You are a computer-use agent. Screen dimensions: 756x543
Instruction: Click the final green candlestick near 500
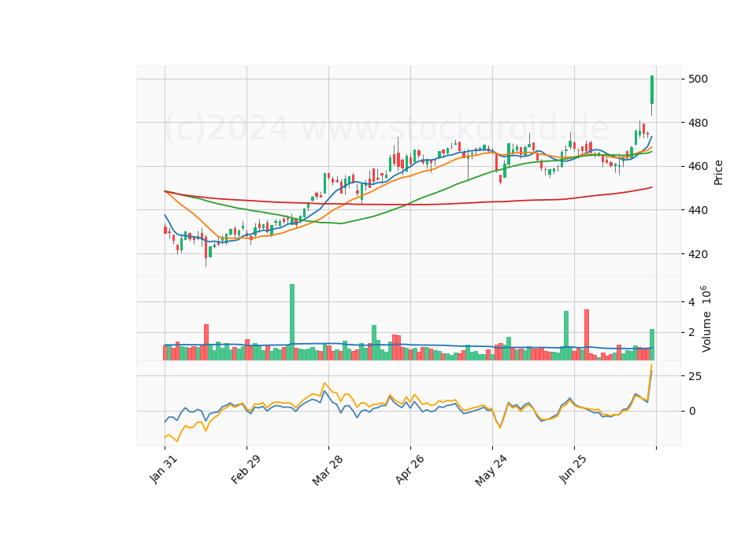tap(652, 90)
